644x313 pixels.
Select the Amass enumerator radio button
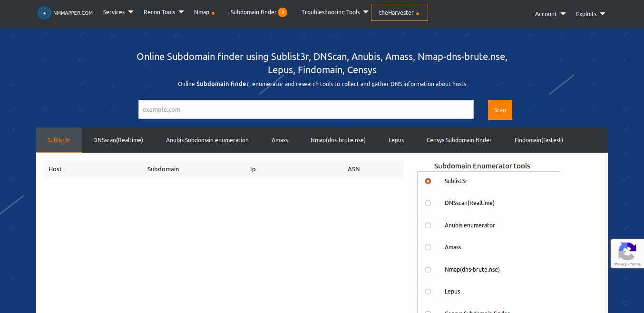pos(428,247)
